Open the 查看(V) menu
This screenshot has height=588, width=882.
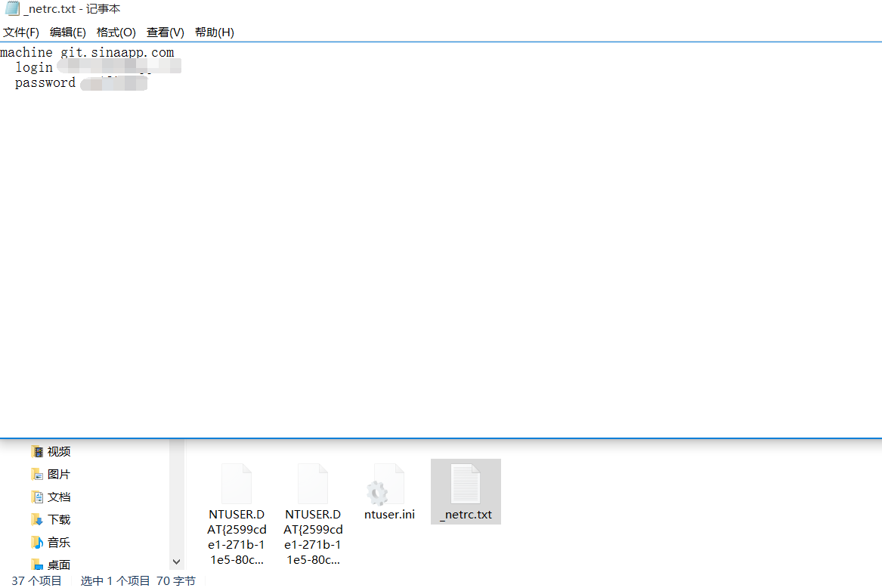coord(166,32)
